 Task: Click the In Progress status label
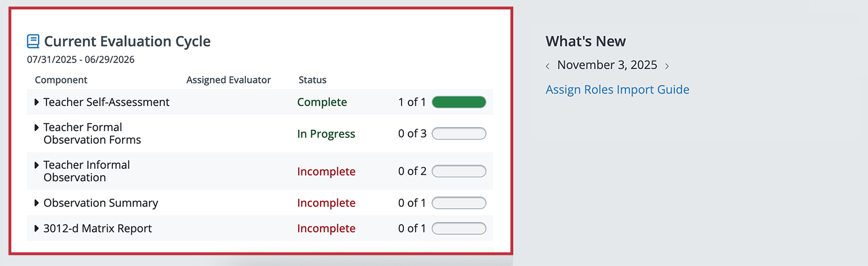point(326,134)
